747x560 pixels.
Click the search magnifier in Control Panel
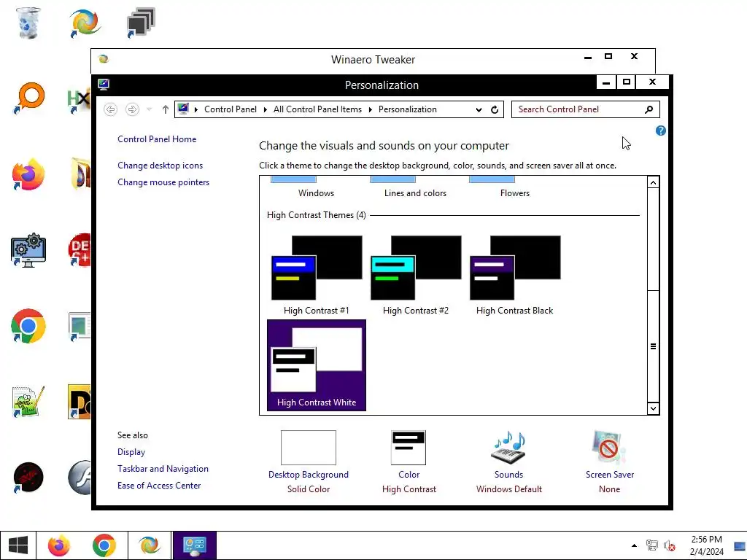coord(649,109)
